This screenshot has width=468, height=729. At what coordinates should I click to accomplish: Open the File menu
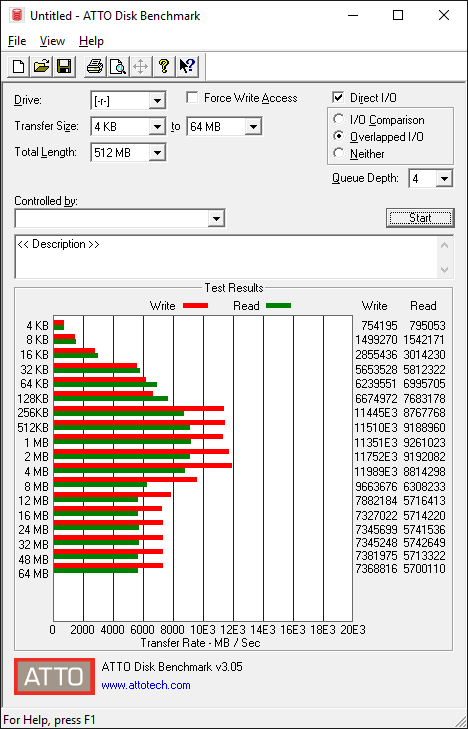click(17, 41)
